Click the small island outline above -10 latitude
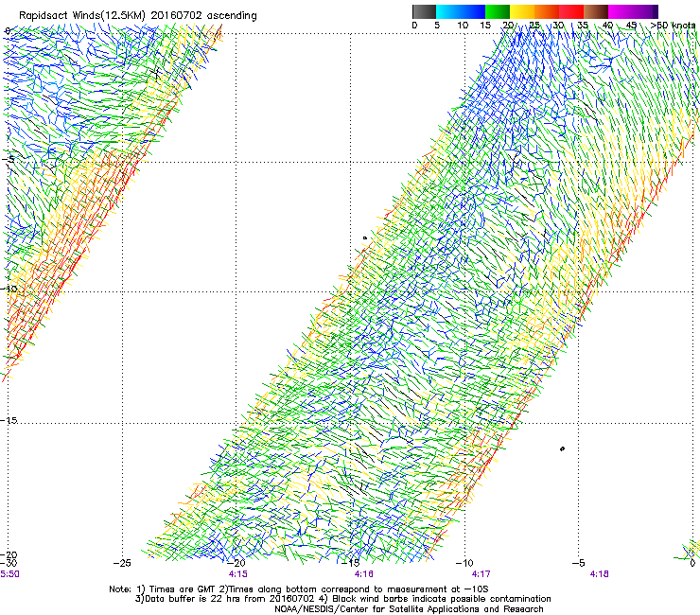This screenshot has width=700, height=615. click(x=365, y=238)
